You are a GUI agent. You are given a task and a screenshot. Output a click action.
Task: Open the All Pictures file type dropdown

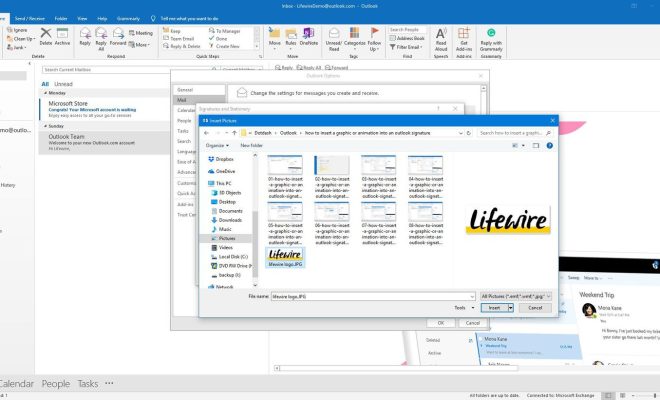click(x=516, y=297)
